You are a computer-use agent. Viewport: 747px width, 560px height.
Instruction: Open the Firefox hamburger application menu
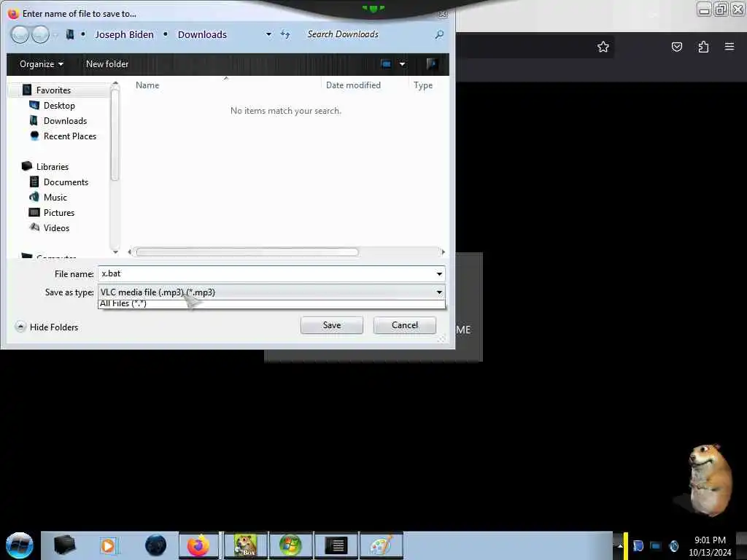pyautogui.click(x=729, y=47)
